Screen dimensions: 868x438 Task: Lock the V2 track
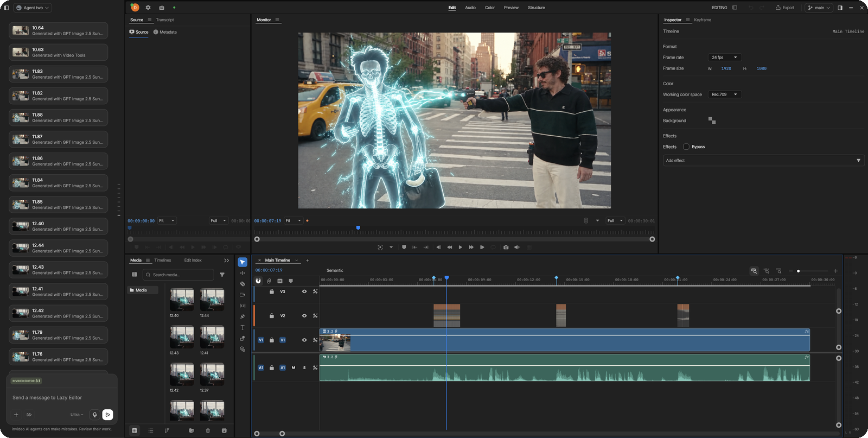tap(272, 316)
